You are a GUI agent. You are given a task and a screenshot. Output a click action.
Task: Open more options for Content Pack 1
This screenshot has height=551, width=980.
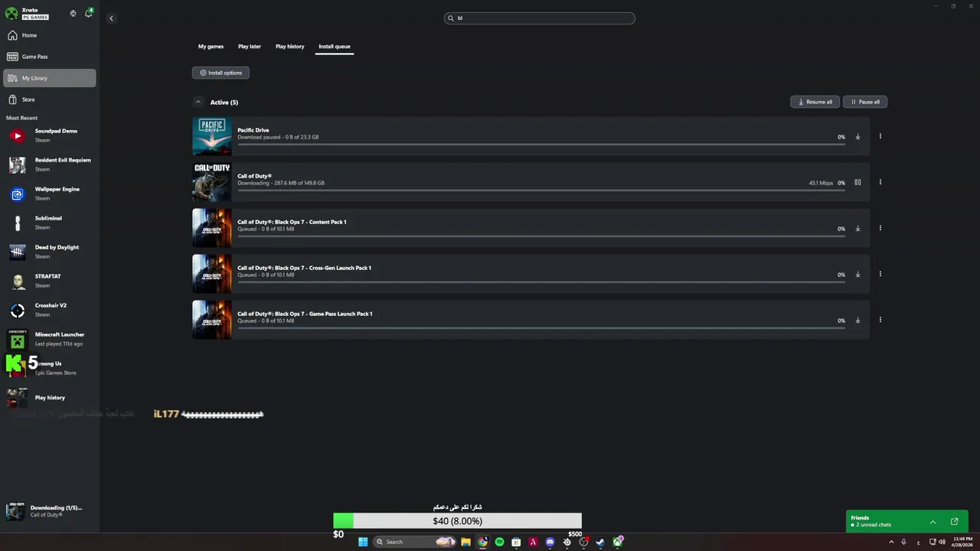click(x=880, y=228)
